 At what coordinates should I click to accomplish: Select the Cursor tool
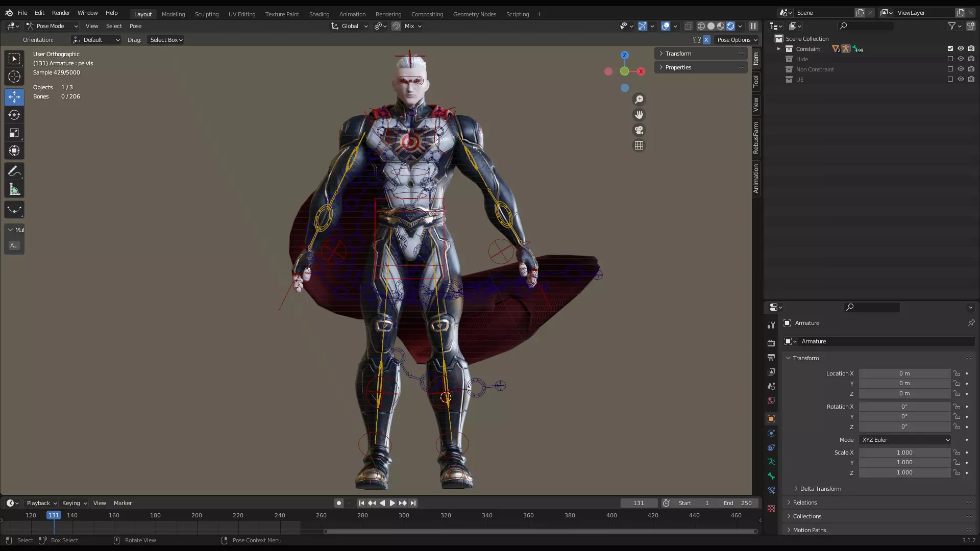pyautogui.click(x=14, y=77)
